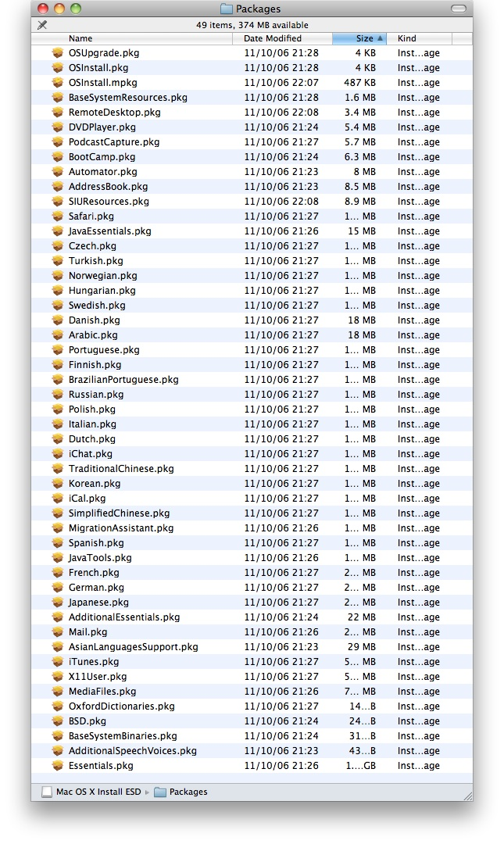Viewport: 504px width, 844px height.
Task: Select Spanish.pkg in the list
Action: pos(96,543)
